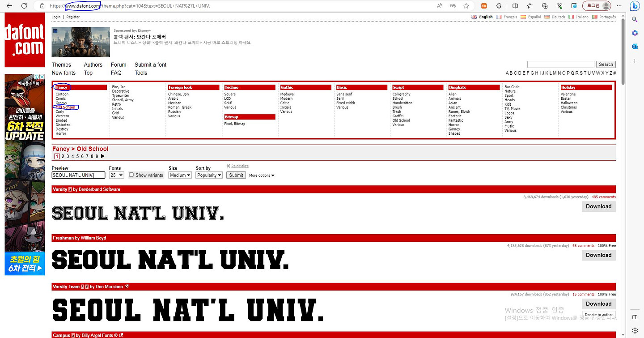Open the browser Extensions puzzle icon
Image resolution: width=644 pixels, height=338 pixels.
pos(499,6)
